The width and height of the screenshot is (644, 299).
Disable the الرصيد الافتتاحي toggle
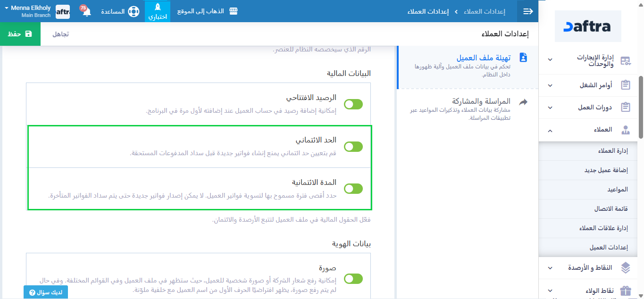[353, 104]
